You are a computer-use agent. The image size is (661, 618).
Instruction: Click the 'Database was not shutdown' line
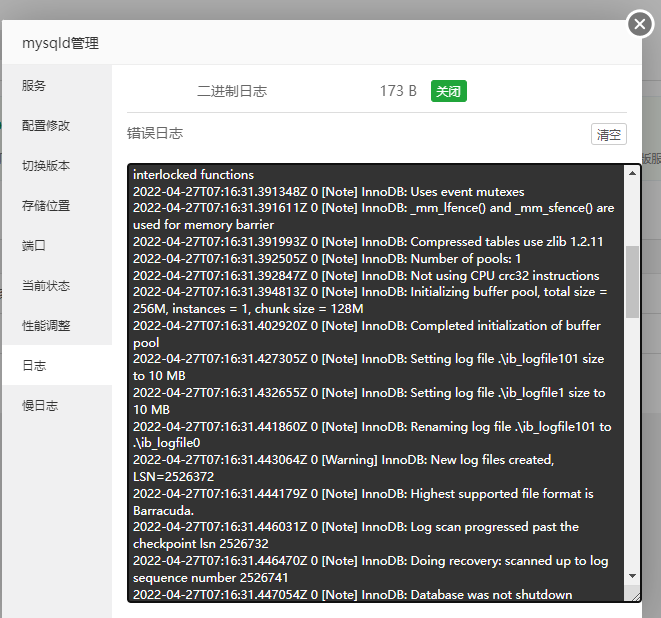click(353, 595)
